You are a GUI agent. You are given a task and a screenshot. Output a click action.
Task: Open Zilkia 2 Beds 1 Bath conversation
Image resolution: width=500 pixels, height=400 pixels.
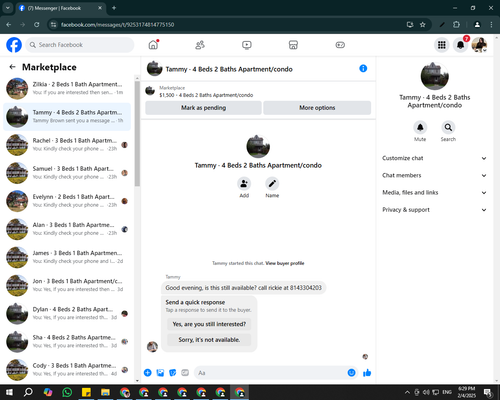pos(67,88)
